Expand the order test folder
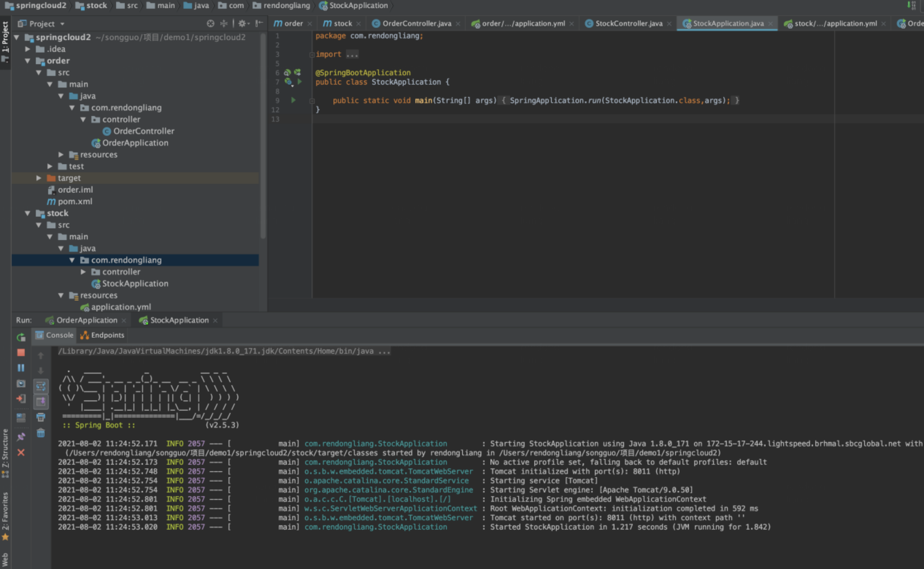 50,166
